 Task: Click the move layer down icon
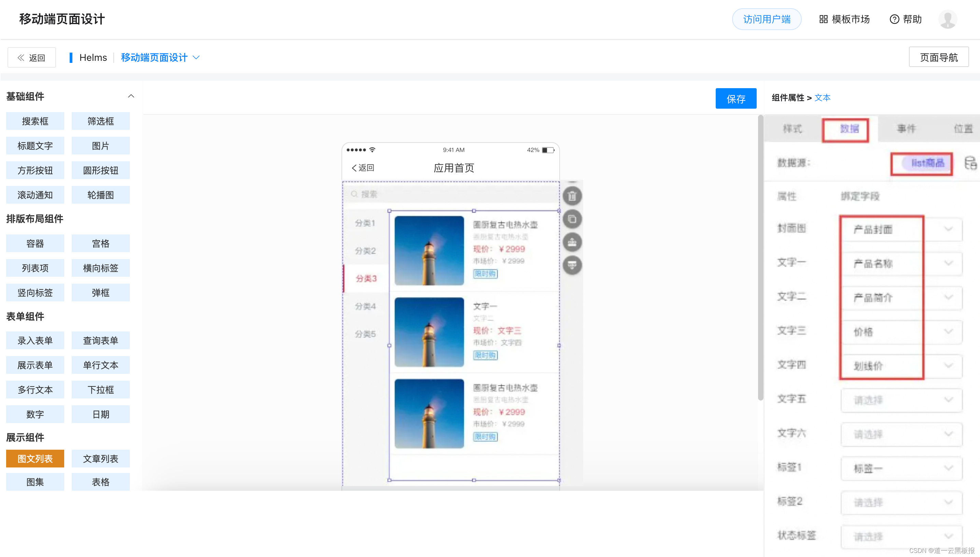(x=572, y=265)
